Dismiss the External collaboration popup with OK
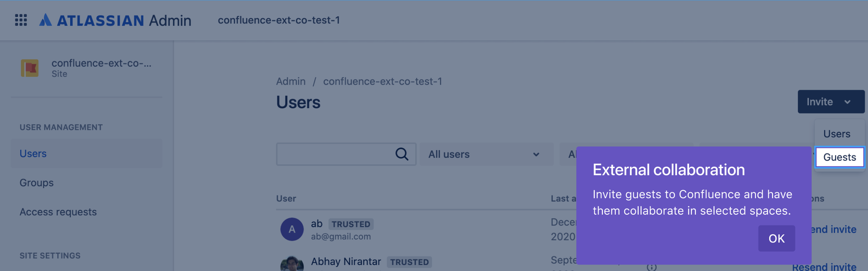The image size is (868, 271). pos(776,238)
